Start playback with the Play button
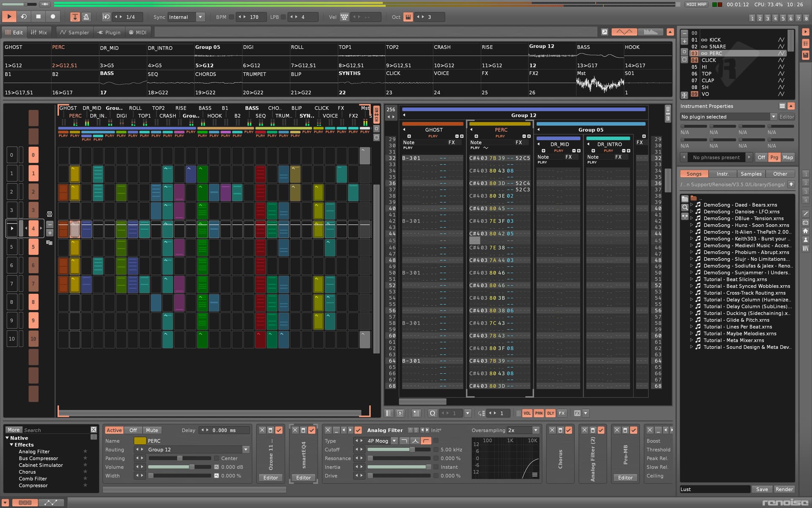Screen dimensions: 812x508 [9, 17]
